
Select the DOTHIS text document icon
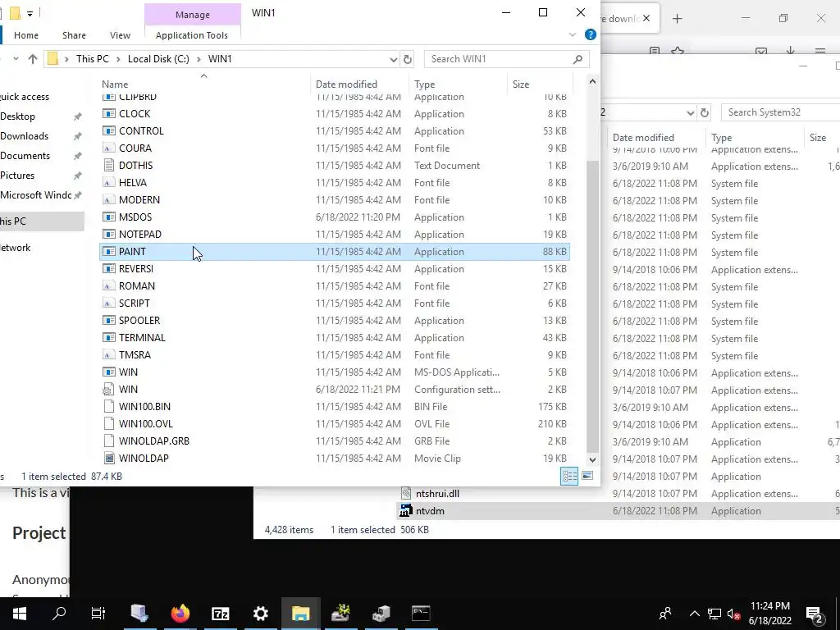(109, 165)
